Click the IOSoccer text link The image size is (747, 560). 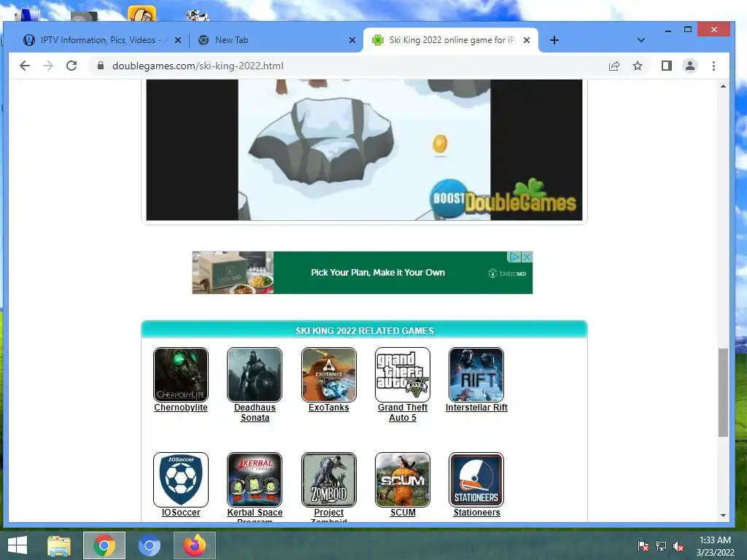181,513
